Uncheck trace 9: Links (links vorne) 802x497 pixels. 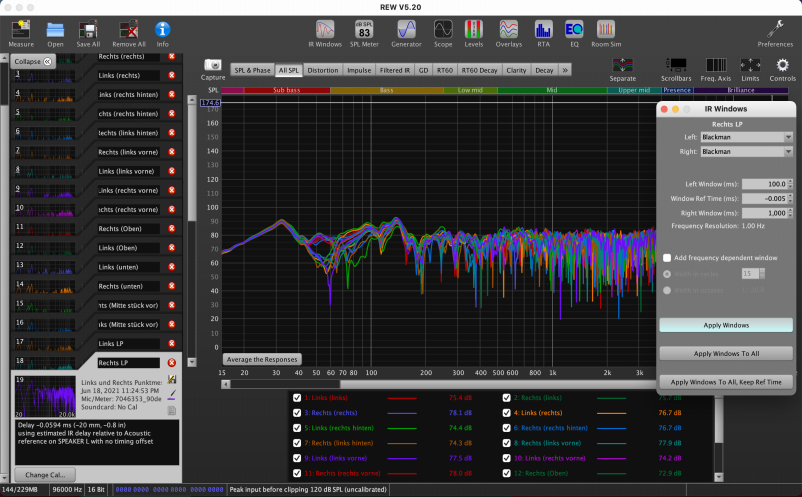click(x=297, y=458)
